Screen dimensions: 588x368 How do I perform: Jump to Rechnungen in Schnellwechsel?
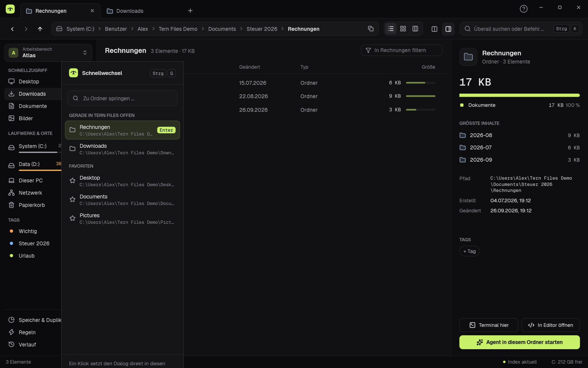click(122, 130)
